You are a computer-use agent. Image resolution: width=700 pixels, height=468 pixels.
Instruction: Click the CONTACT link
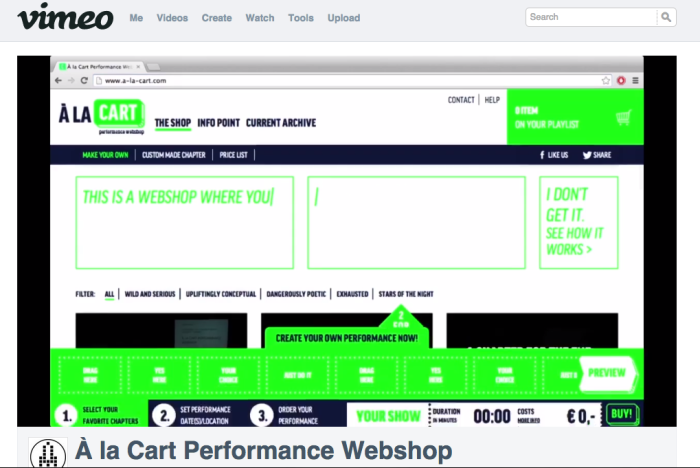tap(461, 100)
